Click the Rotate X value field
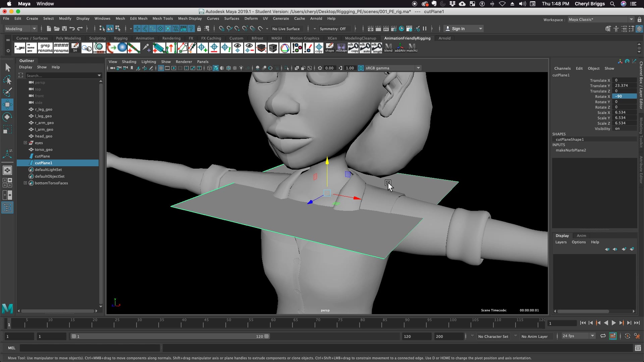Screen dimensions: 644x362 click(x=624, y=96)
